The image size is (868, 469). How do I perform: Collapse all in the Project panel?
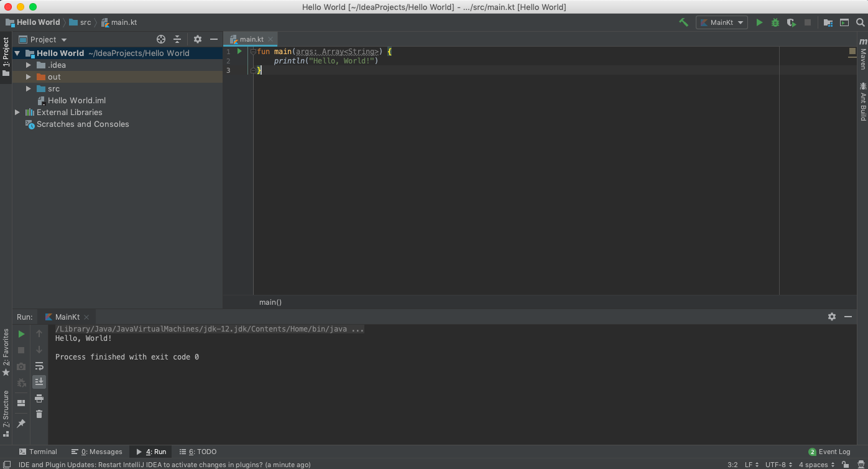(177, 39)
